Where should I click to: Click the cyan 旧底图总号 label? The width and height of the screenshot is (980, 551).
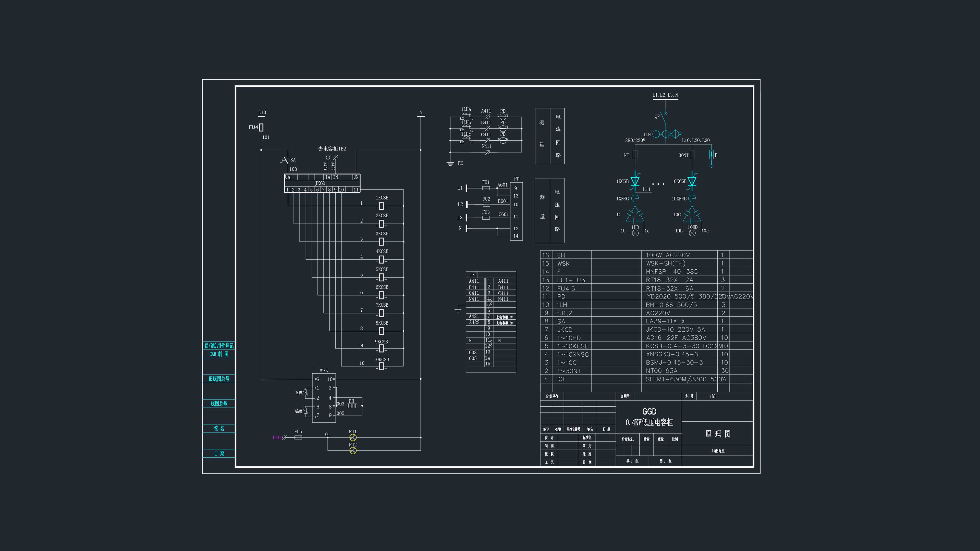(219, 379)
